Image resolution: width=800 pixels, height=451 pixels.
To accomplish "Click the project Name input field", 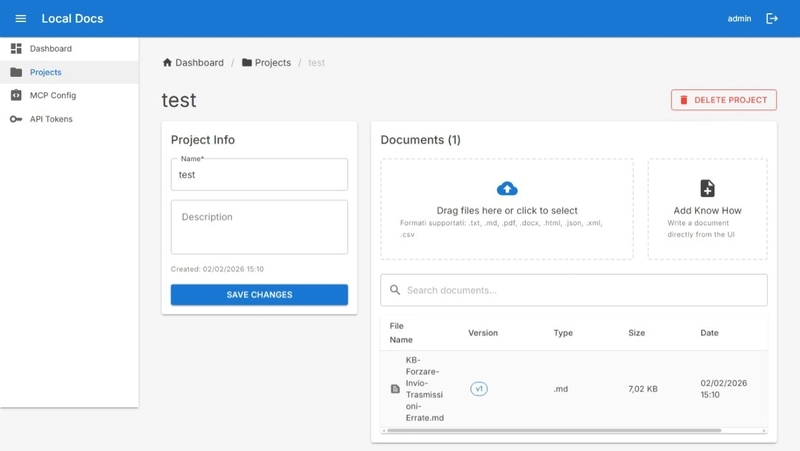I will pyautogui.click(x=259, y=175).
